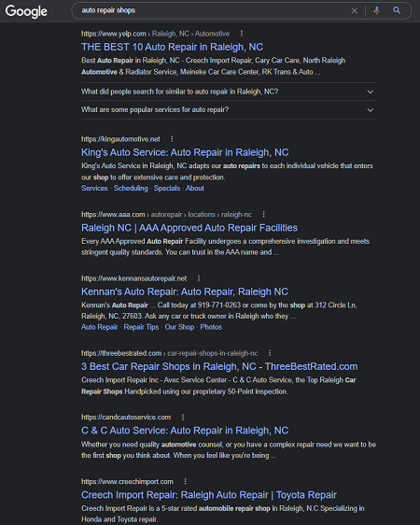Screen dimensions: 420x525
Task: Open the three-dot menu beside candcautoservice.com
Action: coord(183,417)
